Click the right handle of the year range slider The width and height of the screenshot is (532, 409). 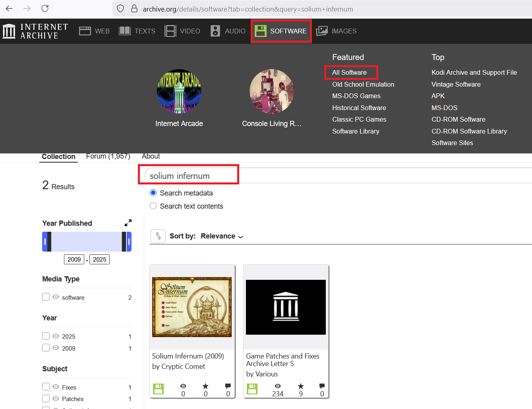(x=129, y=242)
